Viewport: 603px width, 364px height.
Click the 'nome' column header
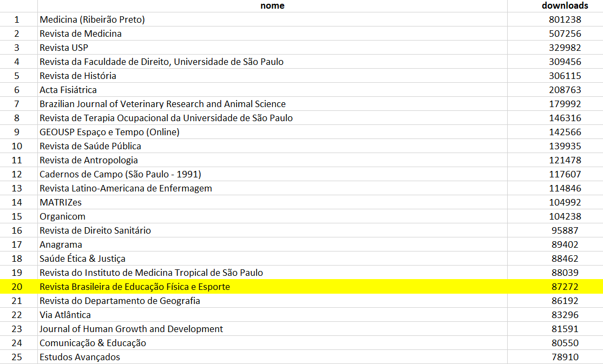coord(272,5)
